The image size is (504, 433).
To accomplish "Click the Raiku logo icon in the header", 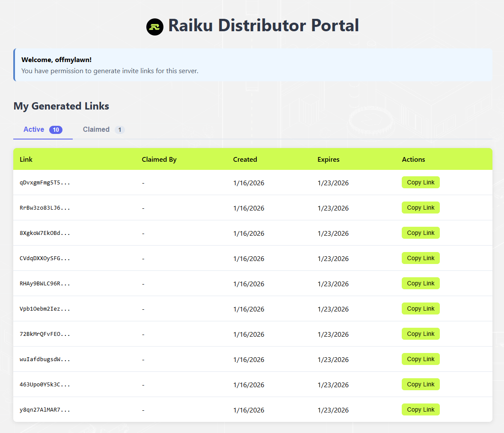I will 154,27.
